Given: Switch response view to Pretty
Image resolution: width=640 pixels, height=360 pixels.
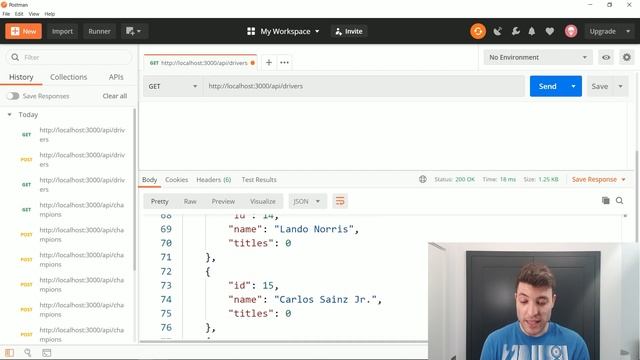Looking at the screenshot, I should pyautogui.click(x=160, y=201).
